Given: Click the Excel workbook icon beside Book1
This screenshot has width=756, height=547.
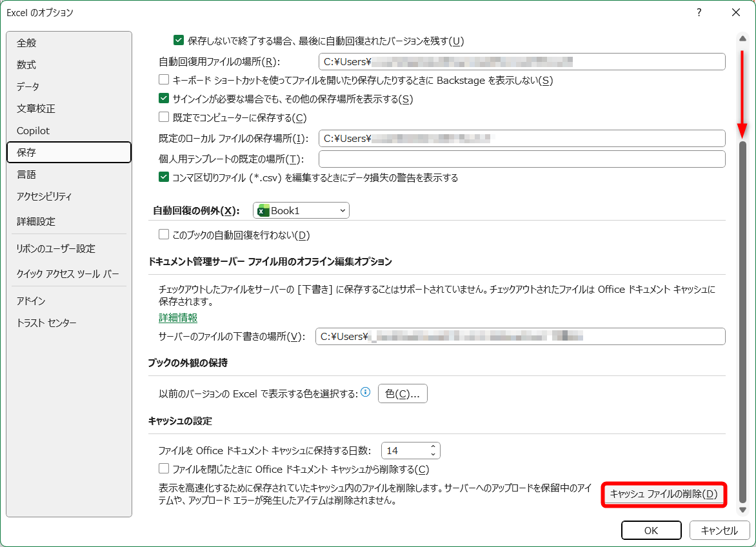Looking at the screenshot, I should (x=263, y=210).
